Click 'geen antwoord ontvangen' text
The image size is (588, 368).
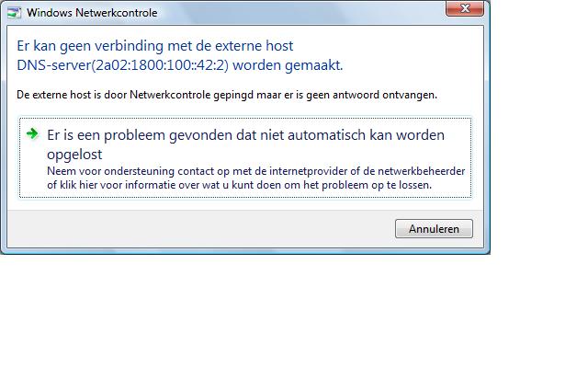coord(377,95)
